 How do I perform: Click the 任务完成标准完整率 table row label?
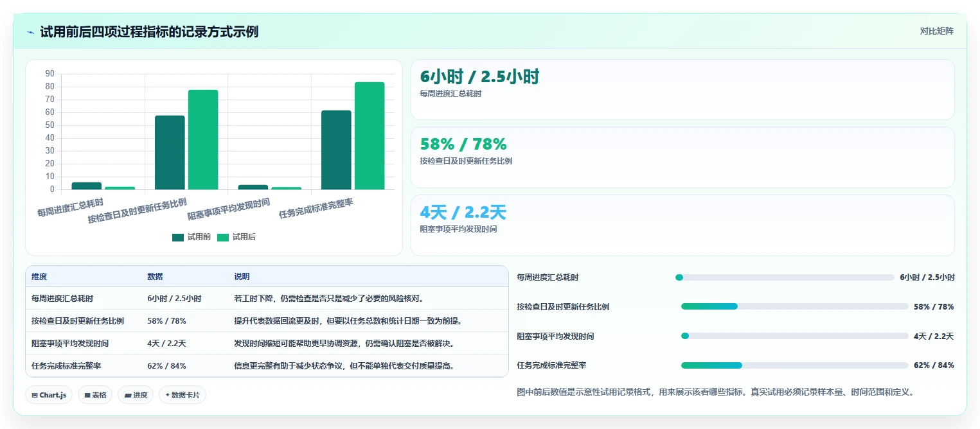[x=66, y=366]
